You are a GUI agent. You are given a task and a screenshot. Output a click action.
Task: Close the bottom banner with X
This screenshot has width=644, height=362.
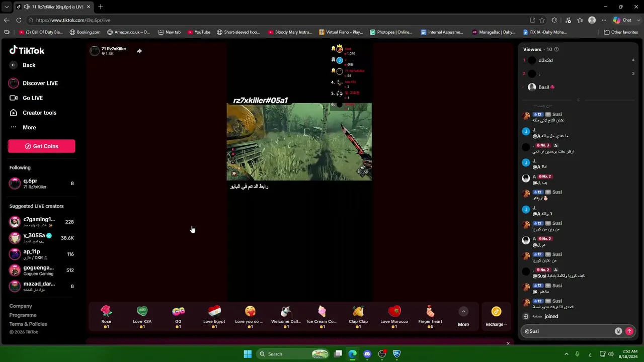508,343
